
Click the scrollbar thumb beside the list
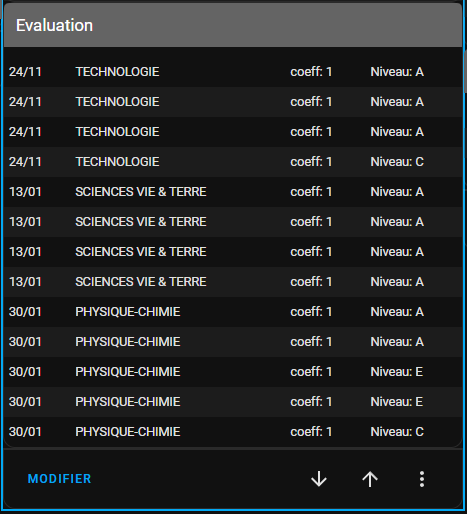tap(465, 72)
